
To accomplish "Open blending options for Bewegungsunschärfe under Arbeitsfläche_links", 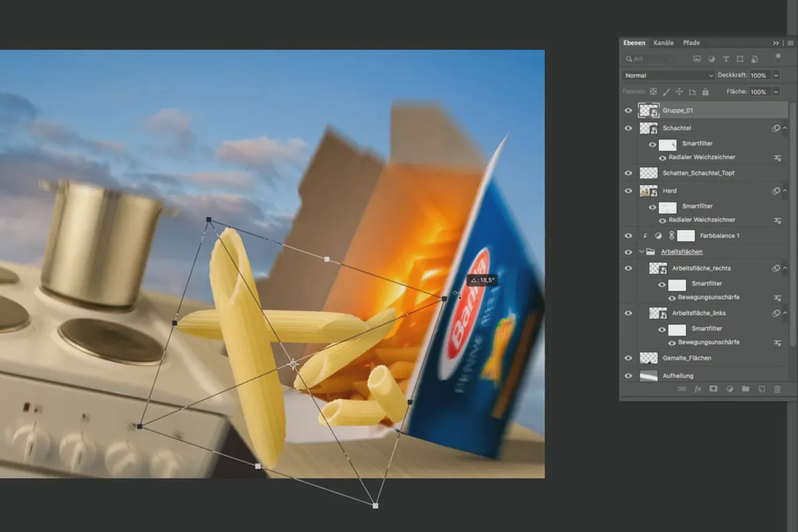I will pyautogui.click(x=777, y=342).
